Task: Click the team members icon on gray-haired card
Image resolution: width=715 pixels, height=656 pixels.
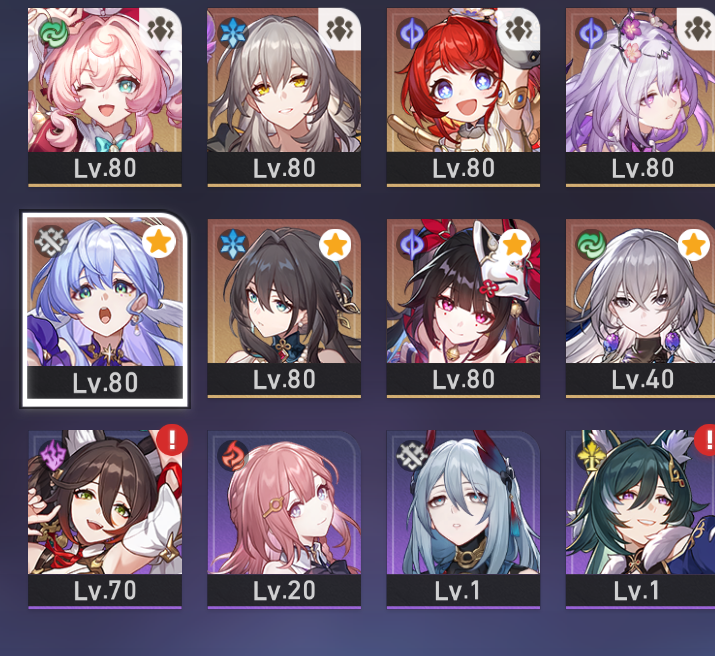Action: pyautogui.click(x=340, y=30)
